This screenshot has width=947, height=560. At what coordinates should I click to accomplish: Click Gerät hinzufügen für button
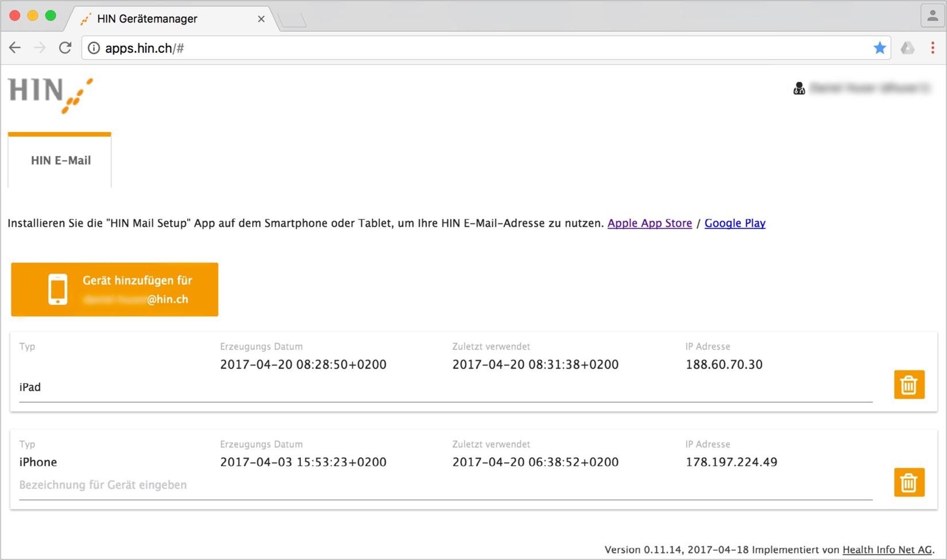point(114,289)
